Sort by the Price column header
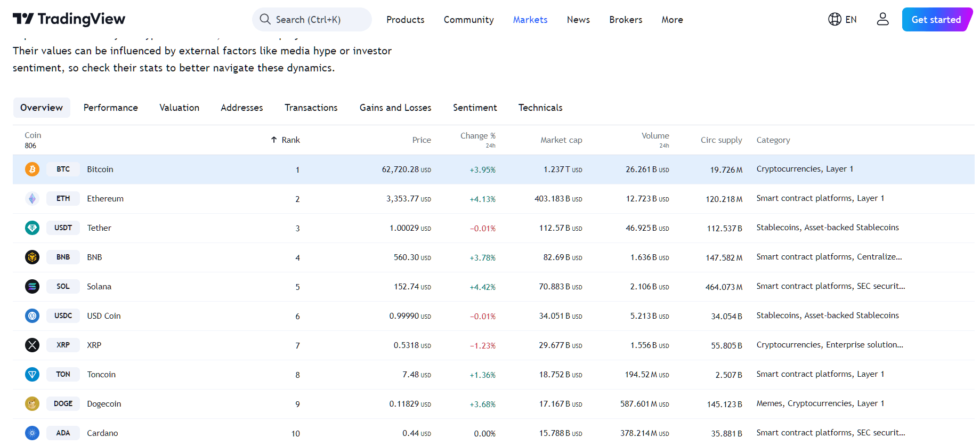This screenshot has height=445, width=980. pyautogui.click(x=422, y=140)
